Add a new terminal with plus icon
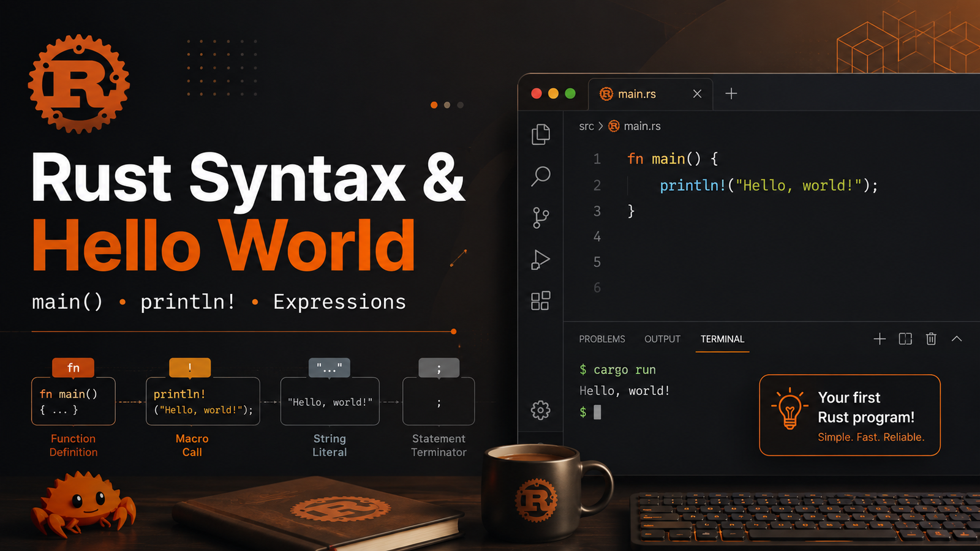The height and width of the screenshot is (551, 980). tap(880, 339)
